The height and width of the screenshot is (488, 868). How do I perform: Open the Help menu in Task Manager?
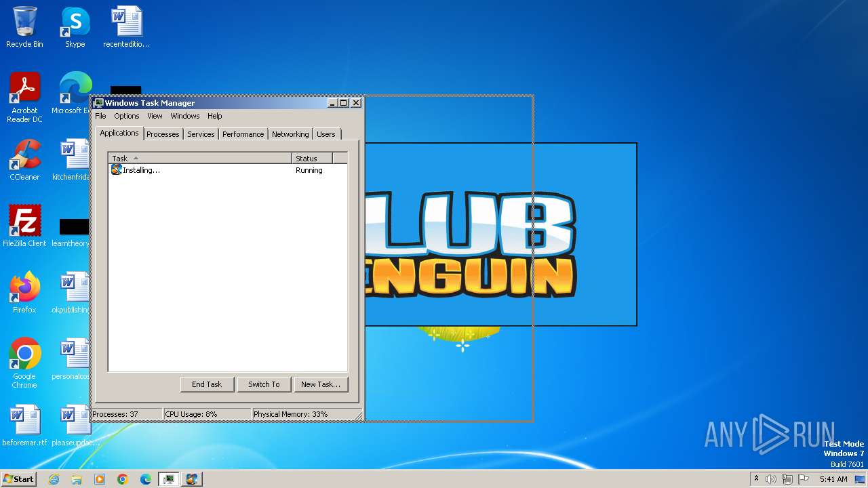click(214, 116)
